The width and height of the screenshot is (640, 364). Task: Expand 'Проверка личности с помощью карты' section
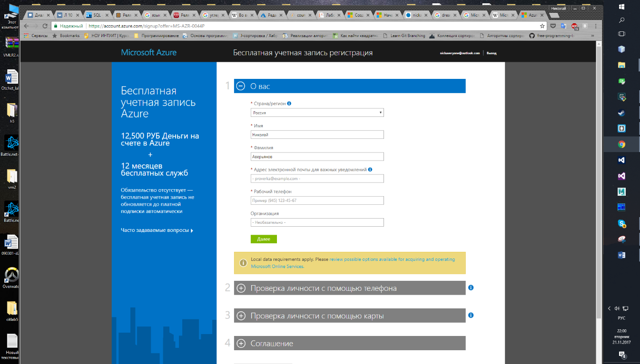tap(349, 316)
